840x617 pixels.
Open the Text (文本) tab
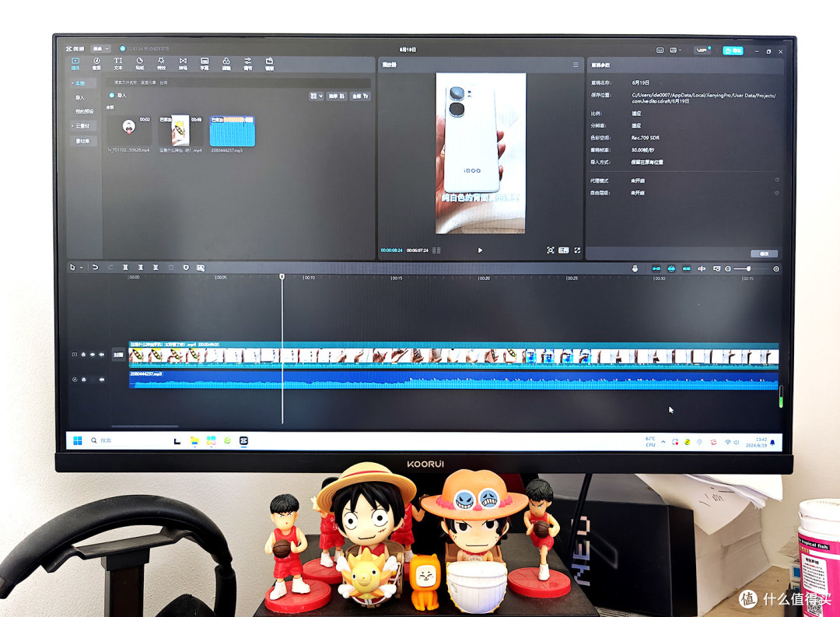(118, 64)
